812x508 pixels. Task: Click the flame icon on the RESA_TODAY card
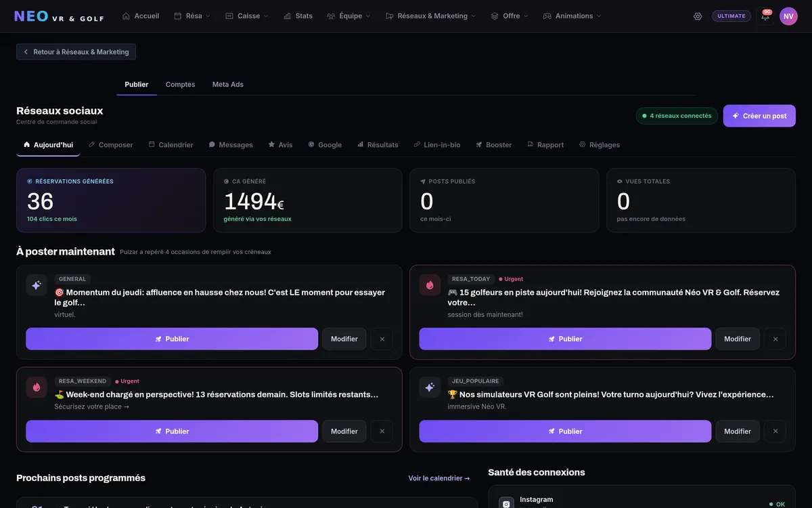tap(430, 285)
